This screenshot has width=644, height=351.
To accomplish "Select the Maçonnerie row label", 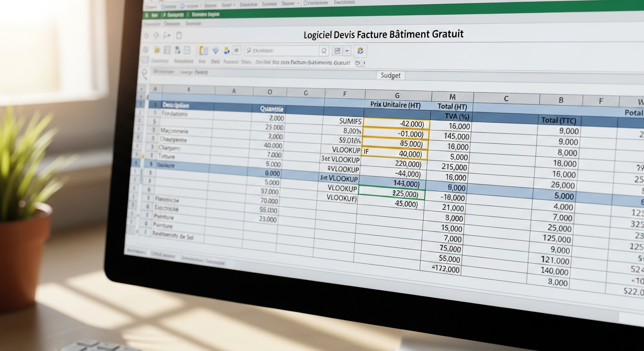I will coord(174,131).
